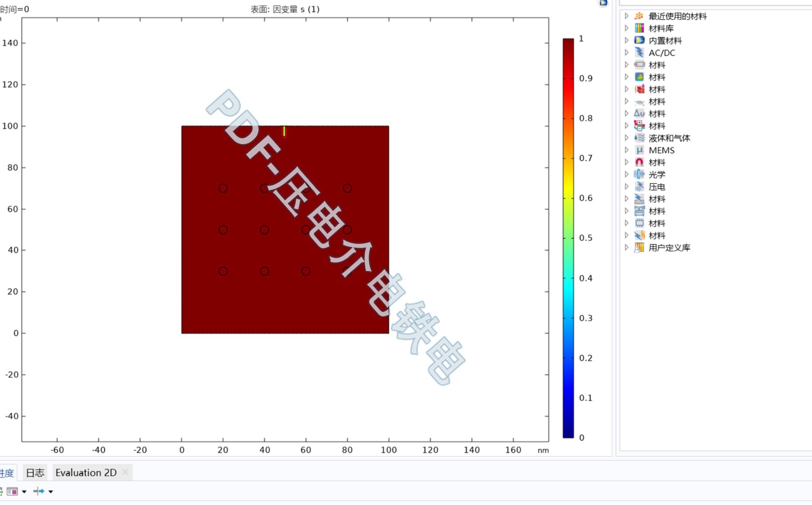Close the Evaluation 2D tab
The width and height of the screenshot is (812, 505).
point(125,472)
